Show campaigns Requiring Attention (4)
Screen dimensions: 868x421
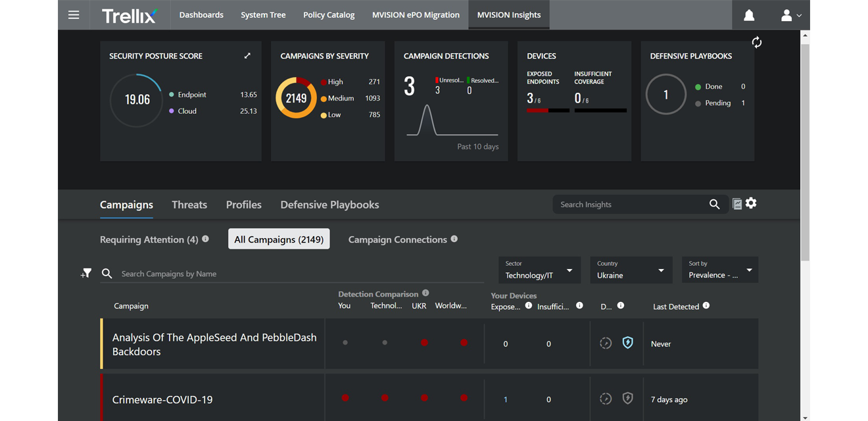149,239
